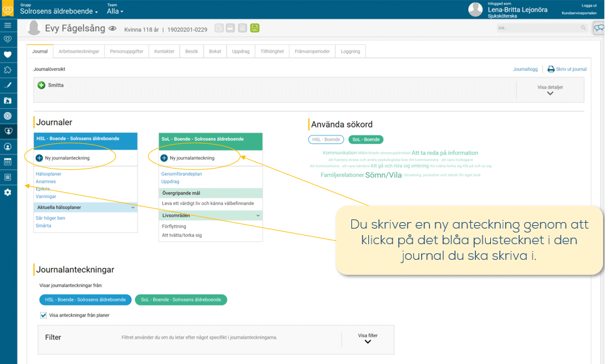This screenshot has height=364, width=605.
Task: Open the chat bubbles icon top right
Action: coord(598,28)
